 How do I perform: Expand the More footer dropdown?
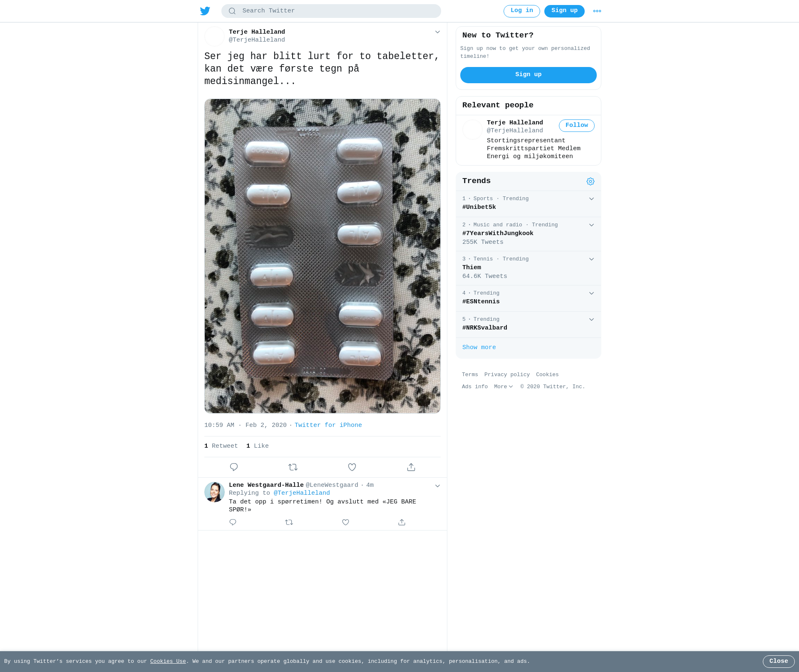(504, 387)
